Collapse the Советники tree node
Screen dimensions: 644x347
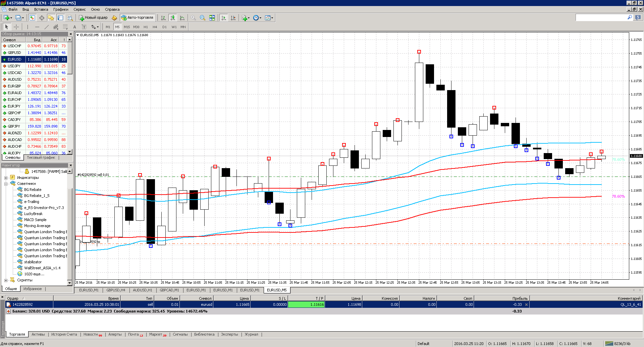(6, 184)
